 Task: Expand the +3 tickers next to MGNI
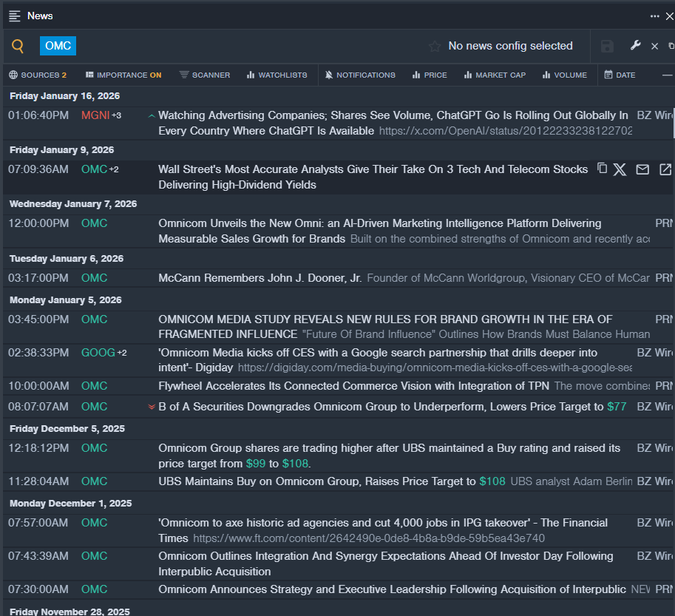[x=117, y=115]
